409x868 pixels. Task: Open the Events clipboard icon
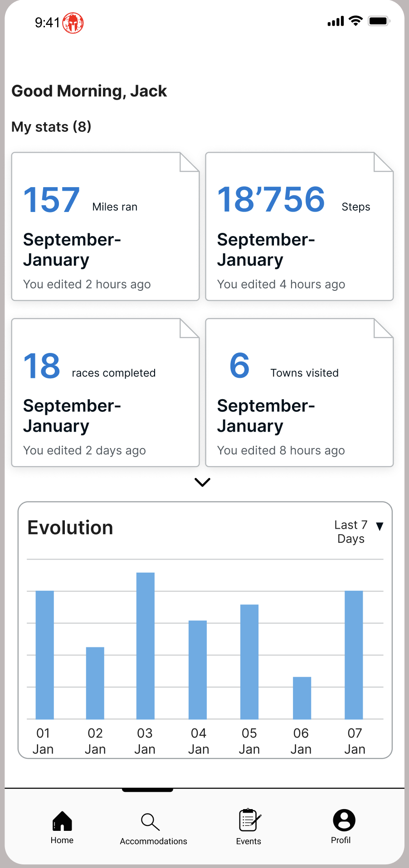point(249,820)
